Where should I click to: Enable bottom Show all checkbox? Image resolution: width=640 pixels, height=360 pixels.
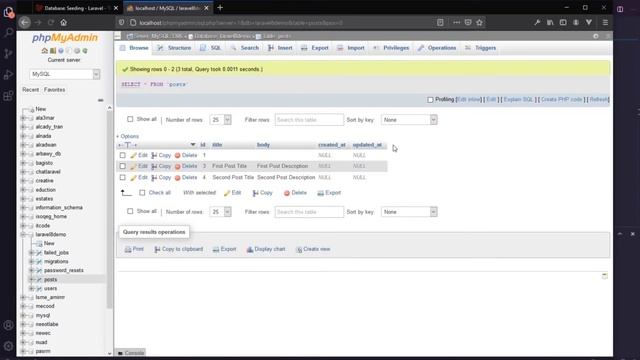(130, 211)
